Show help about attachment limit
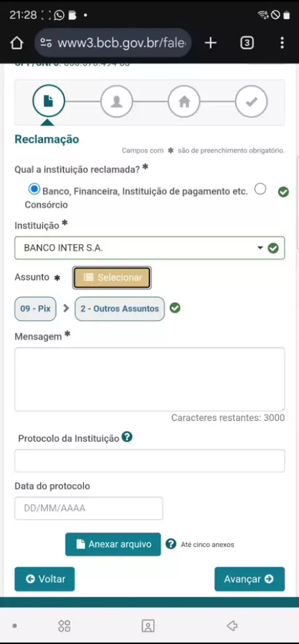Screen dimensions: 299x644 tap(171, 544)
